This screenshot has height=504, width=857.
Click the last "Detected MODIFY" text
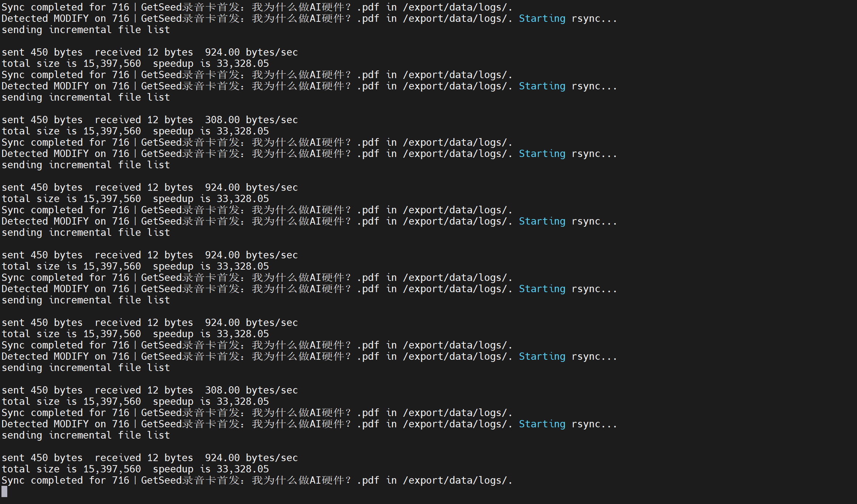[45, 424]
